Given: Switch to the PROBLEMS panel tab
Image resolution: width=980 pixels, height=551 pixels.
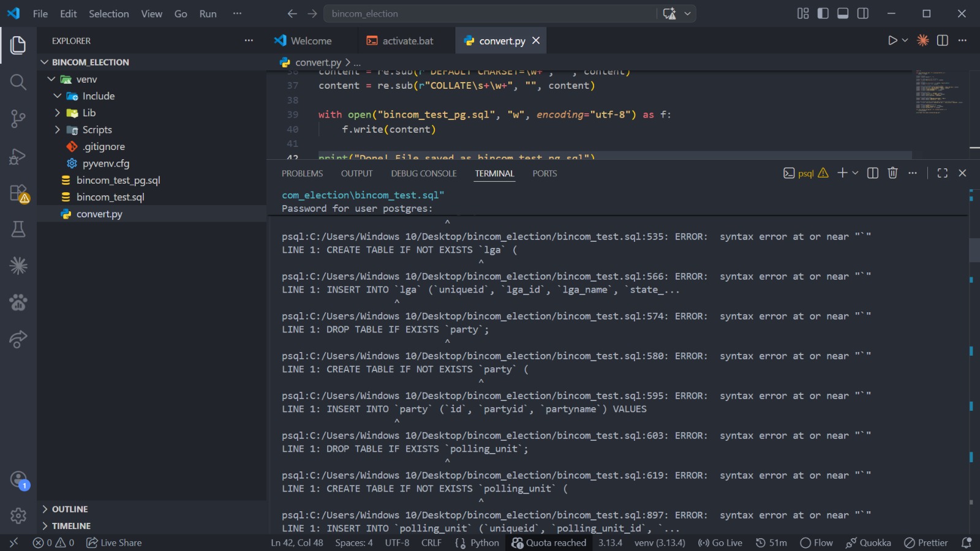Looking at the screenshot, I should (302, 173).
